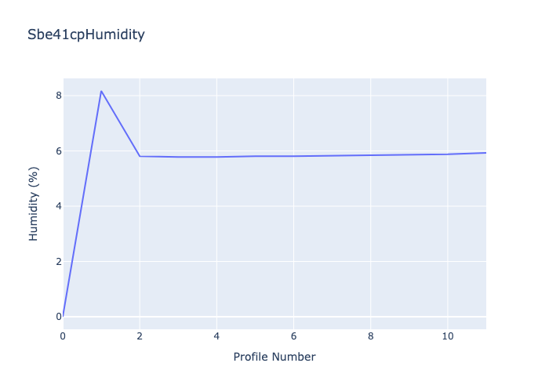Image resolution: width=549 pixels, height=392 pixels.
Task: Click the x-axis tick label 10
Action: click(x=447, y=336)
